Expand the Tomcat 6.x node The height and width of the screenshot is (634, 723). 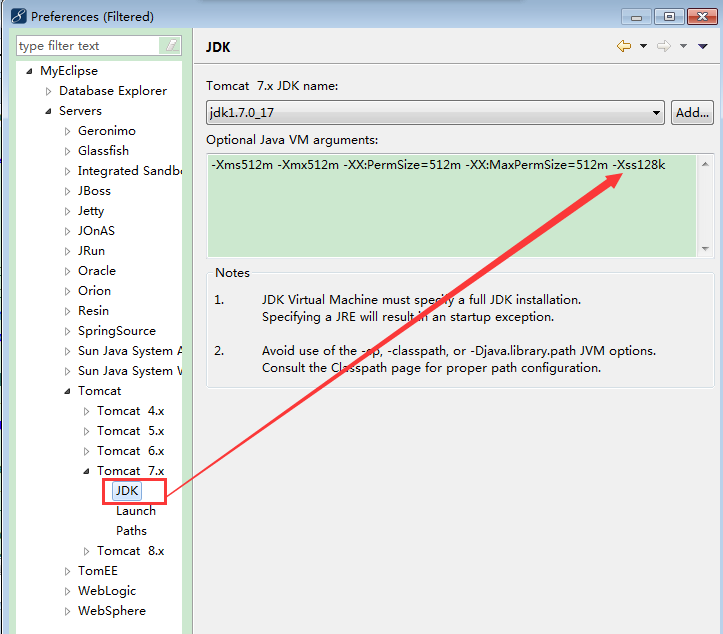point(86,451)
